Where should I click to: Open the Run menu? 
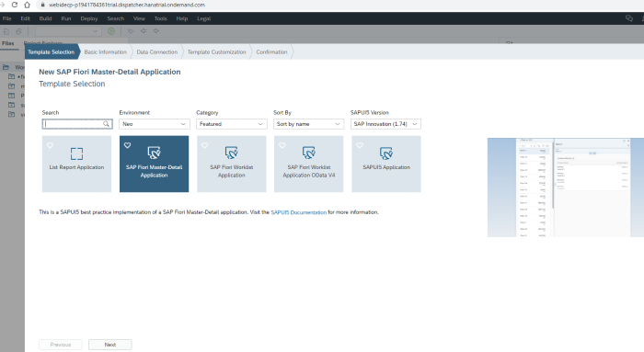click(66, 18)
